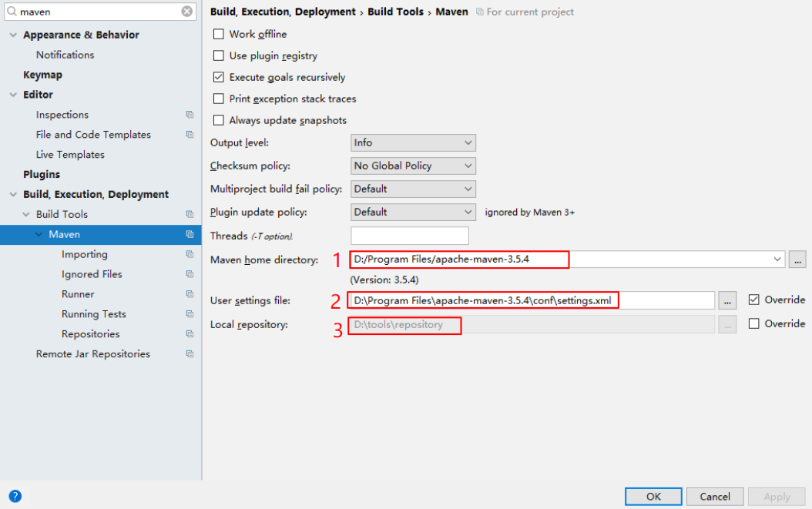Browse for the user settings file
The image size is (812, 509).
tap(727, 300)
